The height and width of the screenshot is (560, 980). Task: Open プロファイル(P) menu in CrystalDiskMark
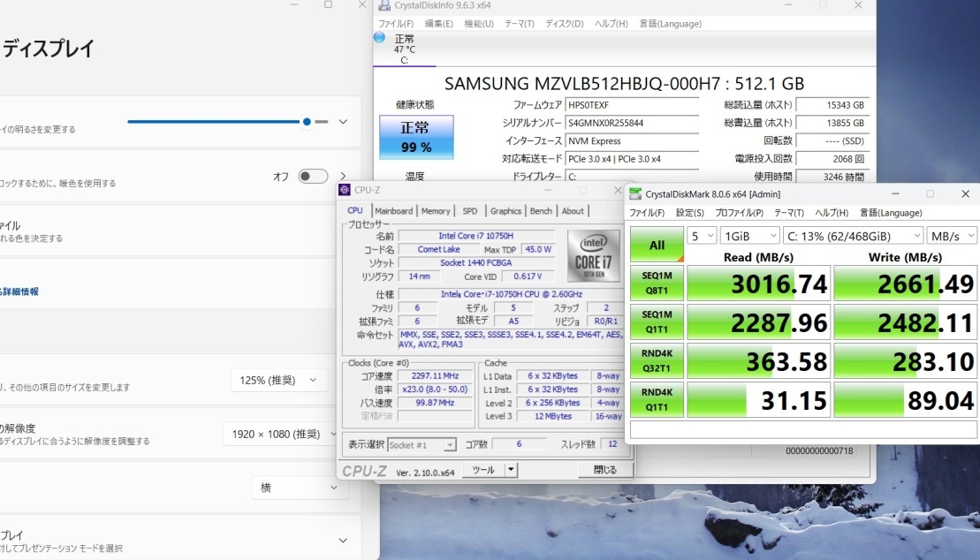(739, 213)
